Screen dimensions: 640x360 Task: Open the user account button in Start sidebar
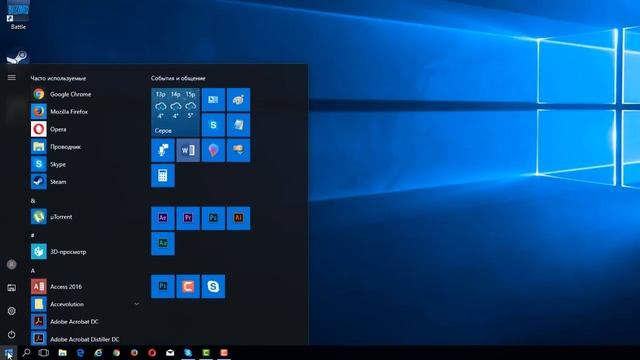[x=11, y=264]
